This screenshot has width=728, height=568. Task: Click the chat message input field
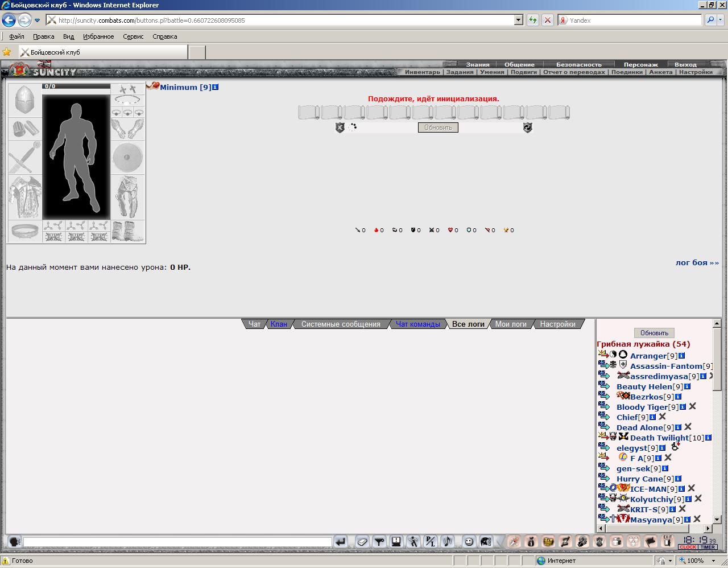(x=177, y=542)
